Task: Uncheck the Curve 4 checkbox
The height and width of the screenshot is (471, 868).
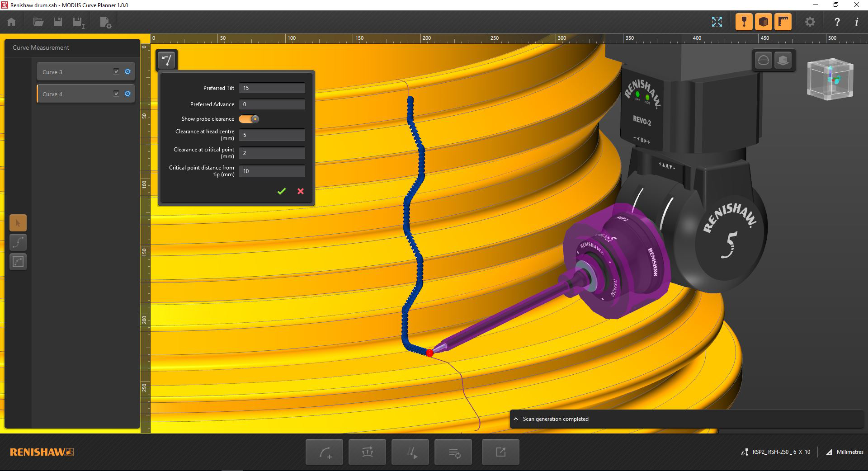Action: [x=116, y=94]
